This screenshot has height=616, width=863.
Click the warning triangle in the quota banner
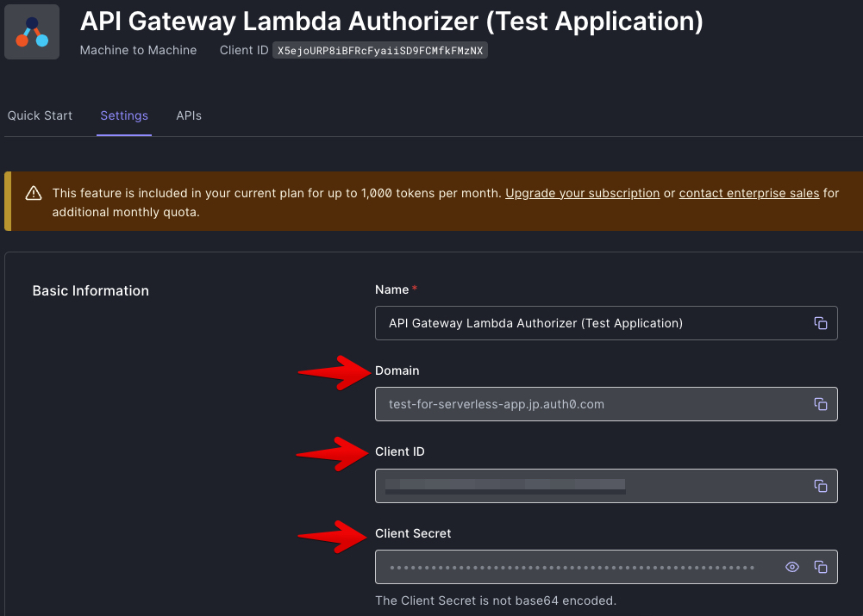point(33,193)
